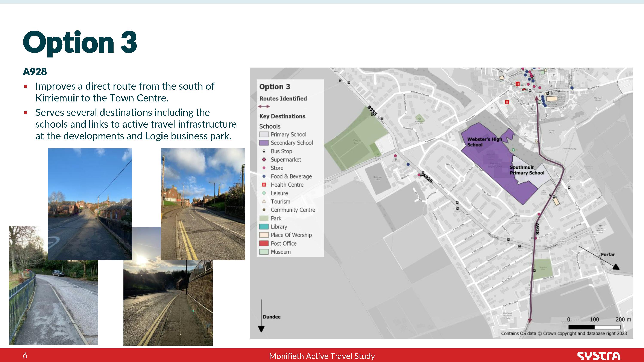Click the Supermarket diamond legend icon
The image size is (644, 362).
coord(264,159)
